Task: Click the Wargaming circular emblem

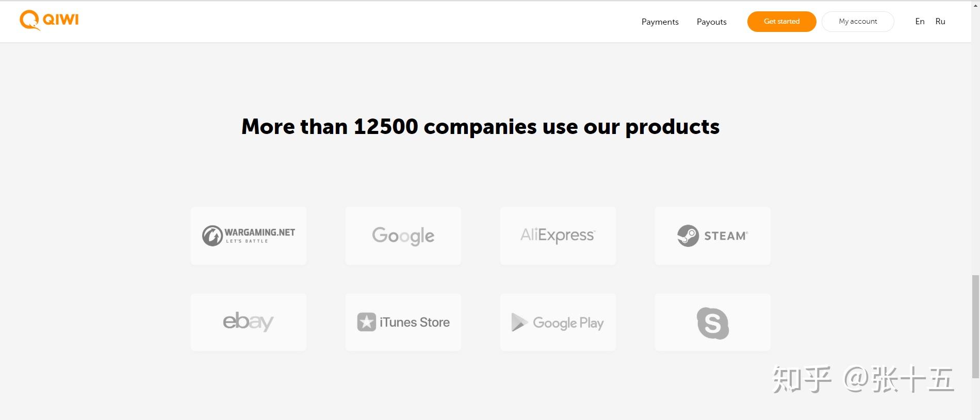Action: tap(212, 236)
